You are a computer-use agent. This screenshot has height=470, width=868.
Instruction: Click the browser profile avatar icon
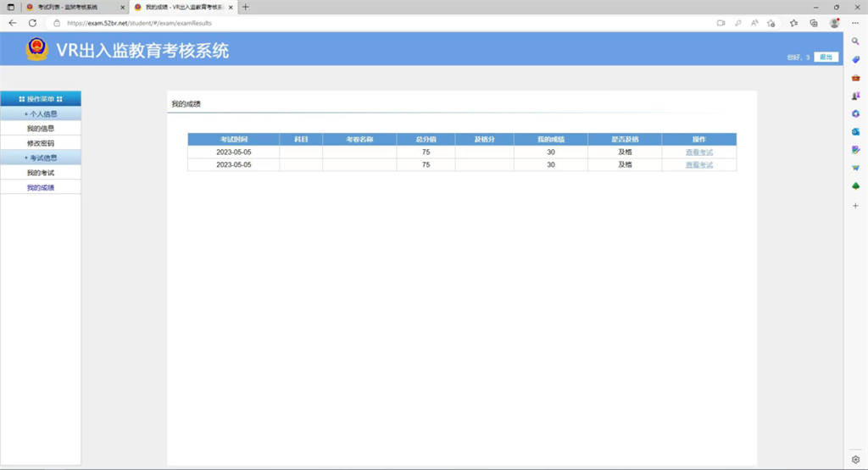click(x=834, y=23)
